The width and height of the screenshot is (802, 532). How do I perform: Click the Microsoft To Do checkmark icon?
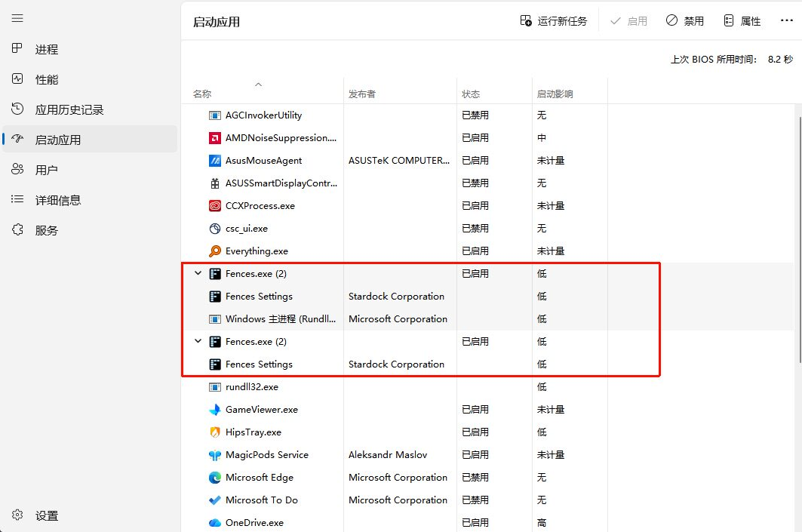[x=214, y=500]
